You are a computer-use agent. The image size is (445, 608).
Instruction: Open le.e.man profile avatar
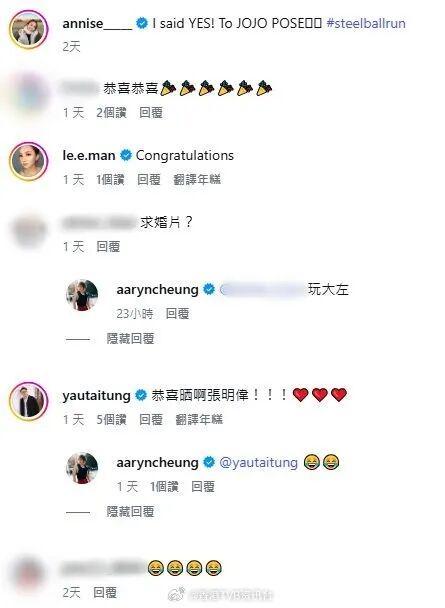pyautogui.click(x=29, y=161)
